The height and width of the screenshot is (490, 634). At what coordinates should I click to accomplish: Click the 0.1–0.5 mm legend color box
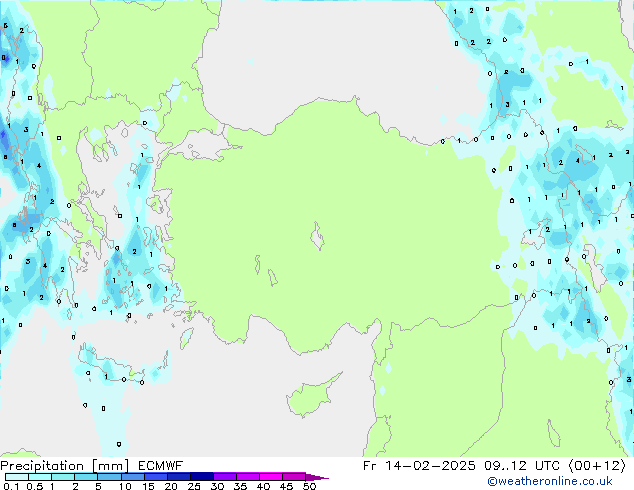(17, 477)
